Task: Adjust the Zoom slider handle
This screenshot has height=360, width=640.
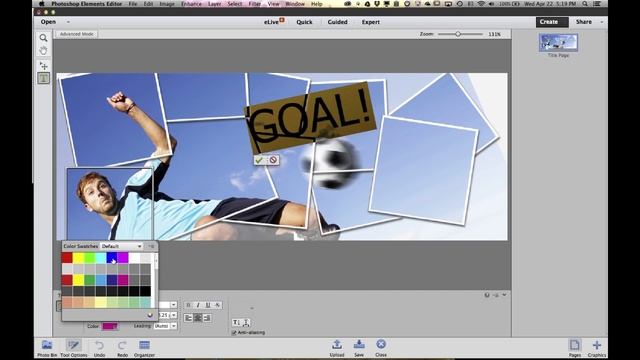Action: click(x=458, y=34)
